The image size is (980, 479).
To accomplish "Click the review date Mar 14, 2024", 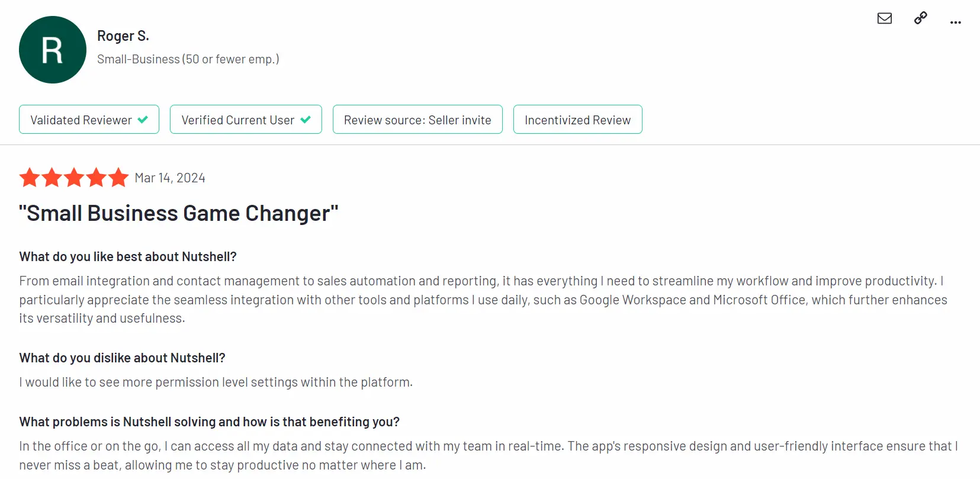I will (169, 177).
